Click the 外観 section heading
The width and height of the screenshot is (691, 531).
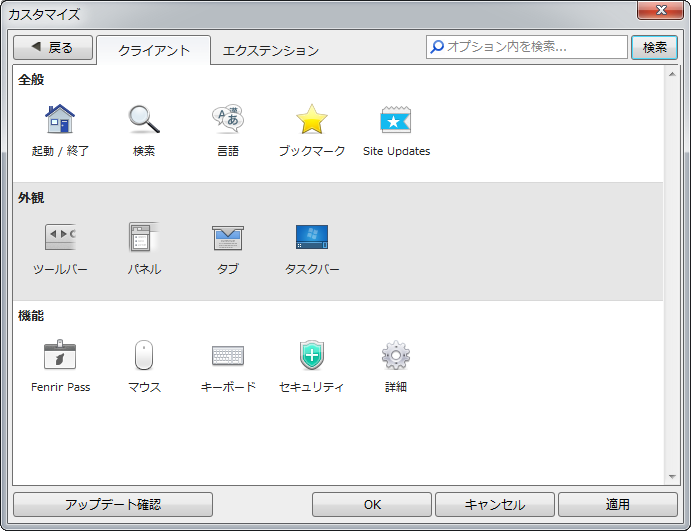(x=31, y=198)
